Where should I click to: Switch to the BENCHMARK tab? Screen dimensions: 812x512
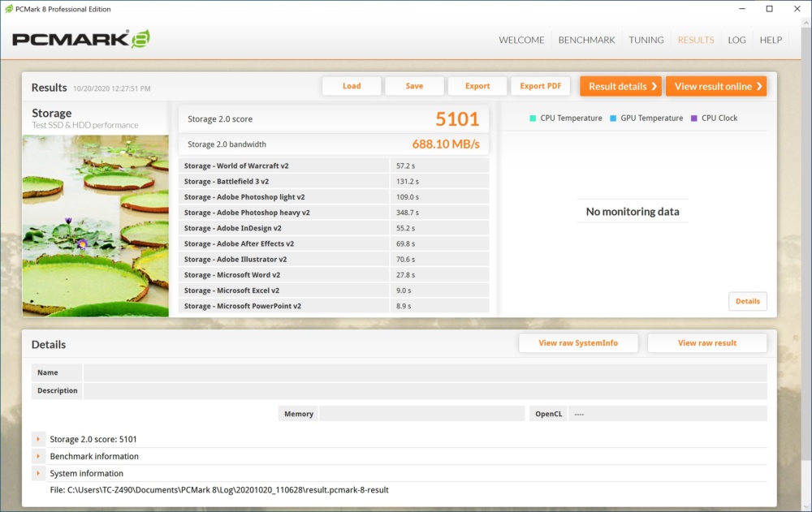point(587,40)
